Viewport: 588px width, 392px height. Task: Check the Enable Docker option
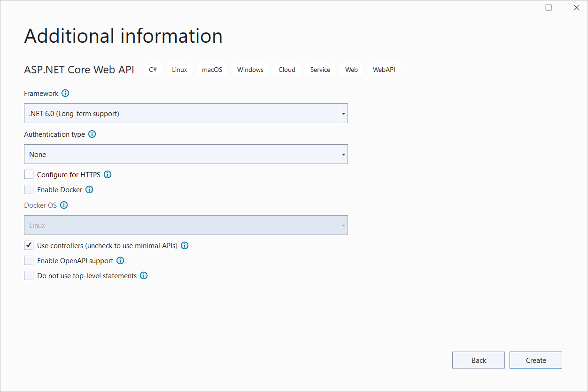(x=29, y=189)
